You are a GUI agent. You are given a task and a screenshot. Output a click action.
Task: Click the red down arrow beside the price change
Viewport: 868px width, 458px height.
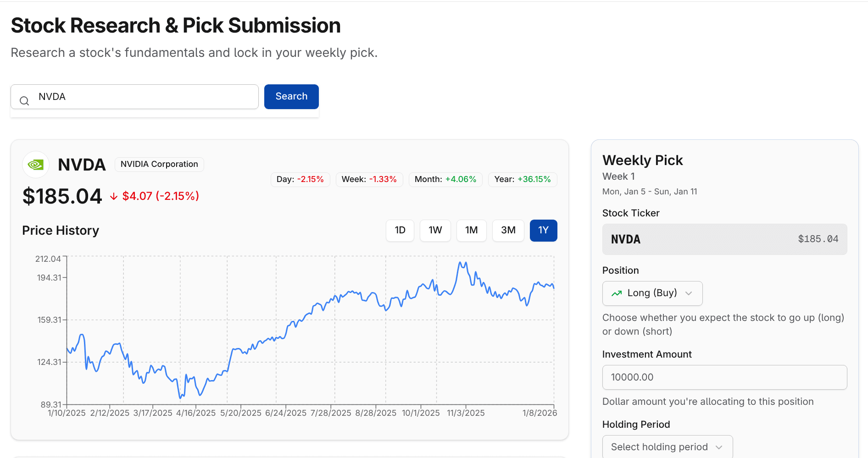pos(113,196)
